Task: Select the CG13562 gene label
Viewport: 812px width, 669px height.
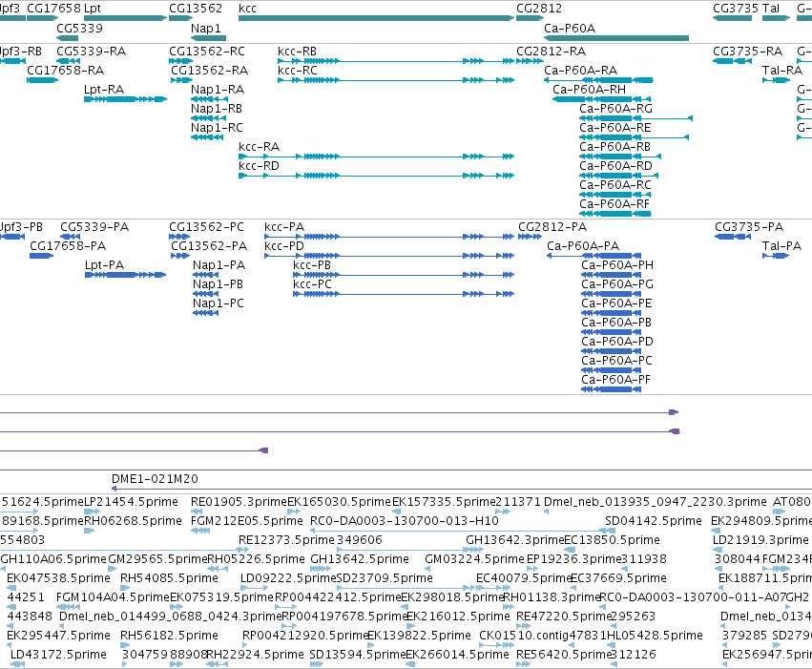Action: (x=196, y=9)
